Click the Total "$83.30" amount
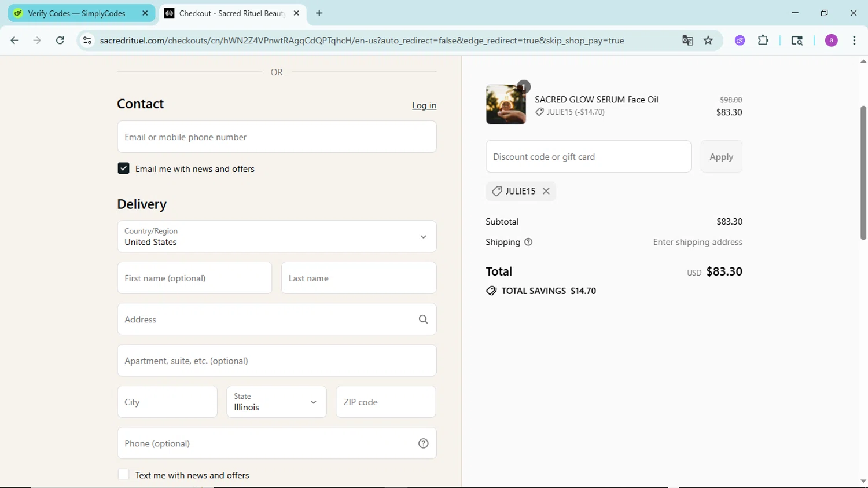The width and height of the screenshot is (868, 488). click(724, 271)
